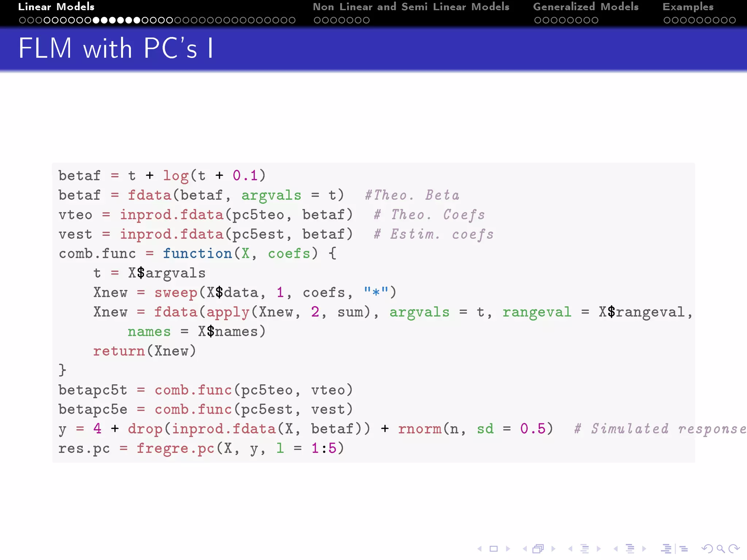
Task: Click the previous subsection arrow
Action: coord(570,549)
